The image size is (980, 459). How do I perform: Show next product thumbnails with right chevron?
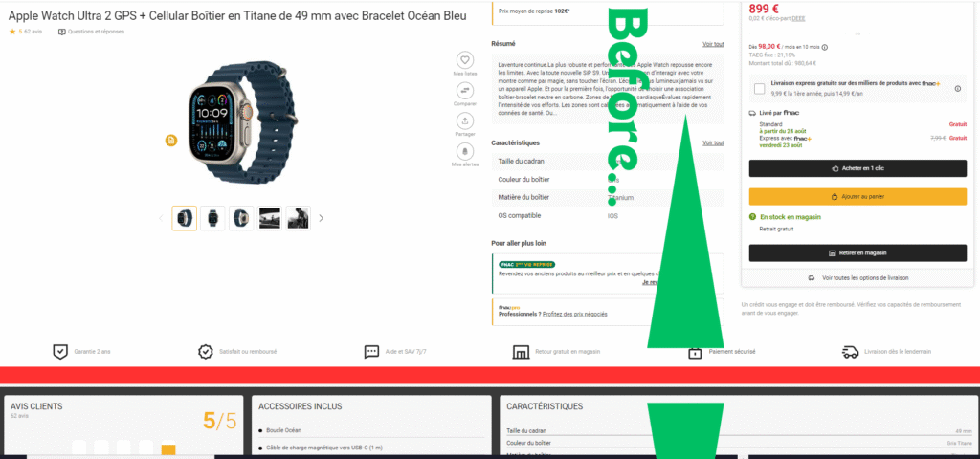click(322, 219)
